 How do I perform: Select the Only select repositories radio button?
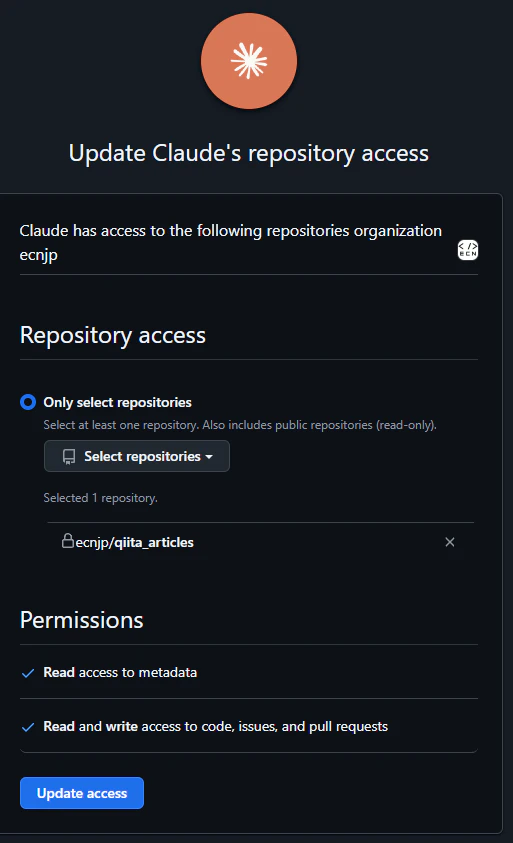pyautogui.click(x=28, y=402)
